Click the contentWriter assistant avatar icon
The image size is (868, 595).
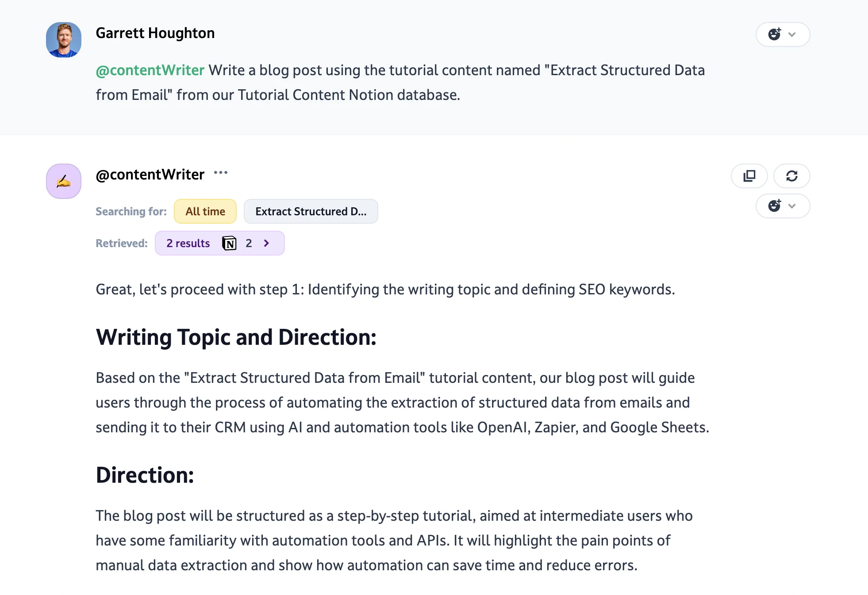(x=64, y=181)
